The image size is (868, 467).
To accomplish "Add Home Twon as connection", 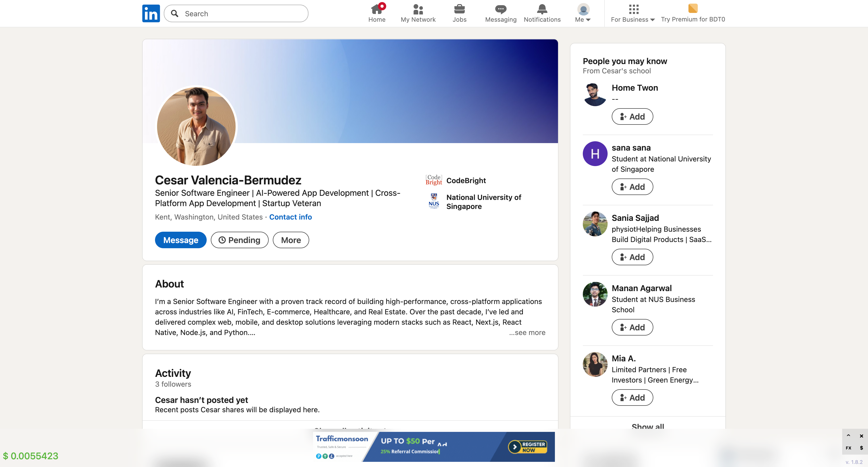I will pos(632,116).
